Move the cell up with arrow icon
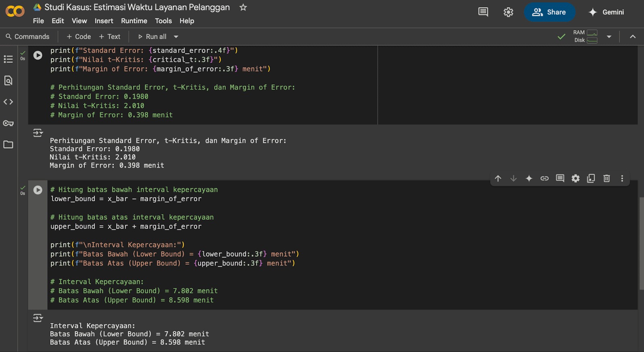Image resolution: width=644 pixels, height=352 pixels. pos(498,178)
